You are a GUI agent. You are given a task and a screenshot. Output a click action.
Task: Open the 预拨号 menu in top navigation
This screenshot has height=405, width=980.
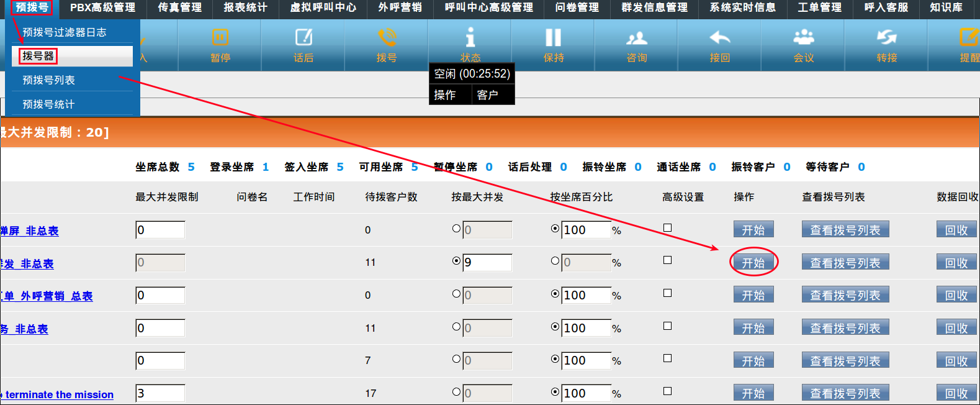click(32, 7)
